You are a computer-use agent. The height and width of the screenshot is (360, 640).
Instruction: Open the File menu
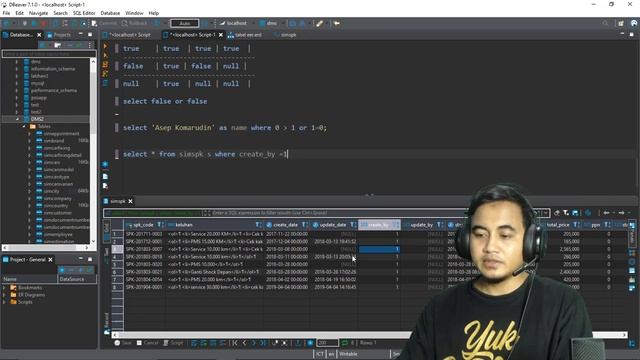pos(6,13)
